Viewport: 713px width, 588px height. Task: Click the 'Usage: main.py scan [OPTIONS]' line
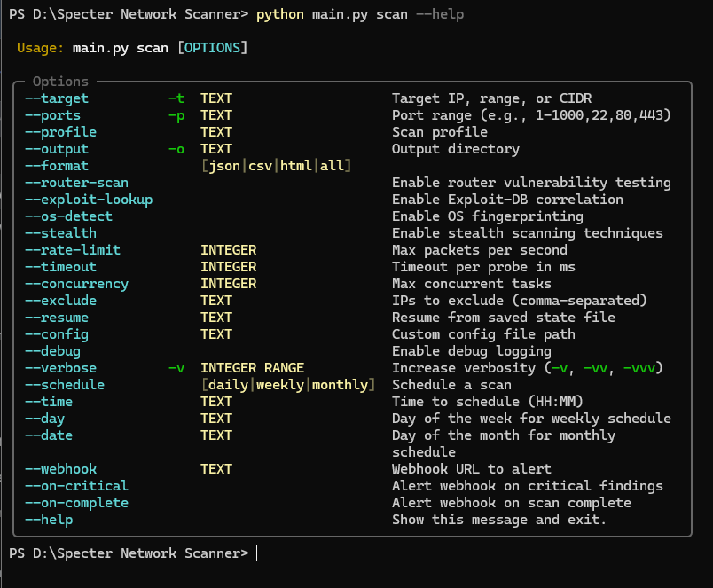[132, 48]
